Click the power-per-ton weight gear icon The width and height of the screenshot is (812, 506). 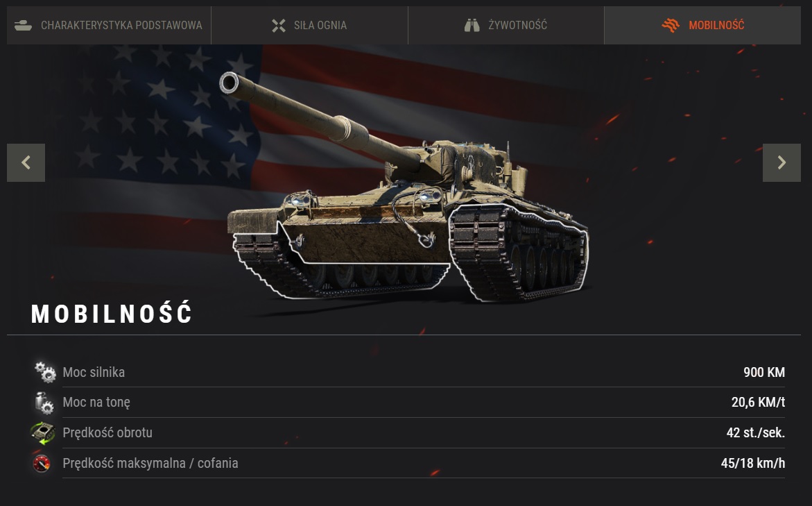[44, 403]
